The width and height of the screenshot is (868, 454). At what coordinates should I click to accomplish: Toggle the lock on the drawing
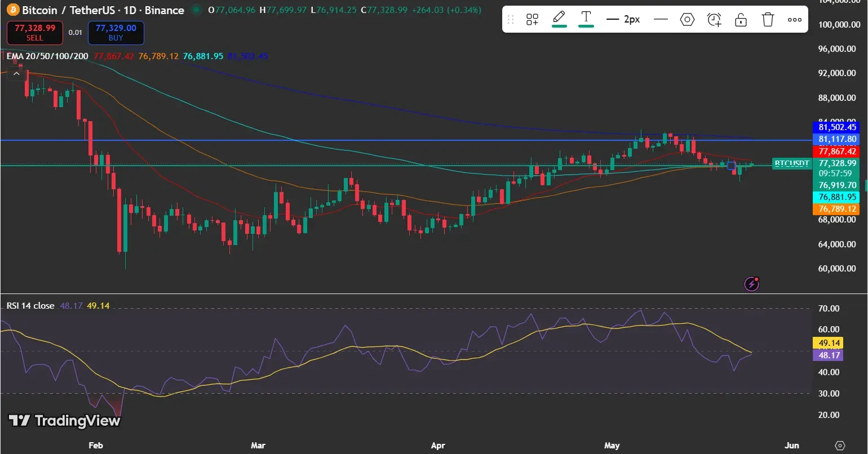[741, 20]
